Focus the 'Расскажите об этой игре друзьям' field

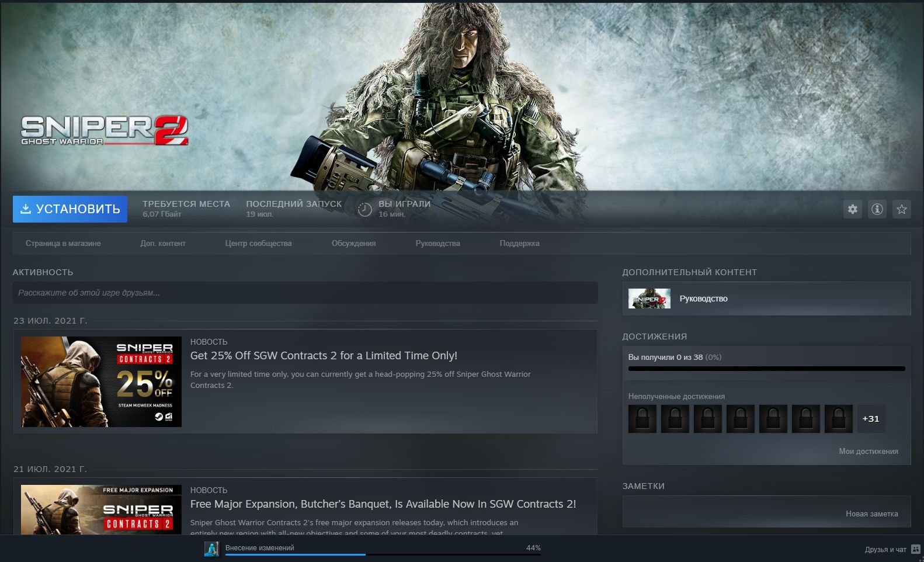(305, 293)
